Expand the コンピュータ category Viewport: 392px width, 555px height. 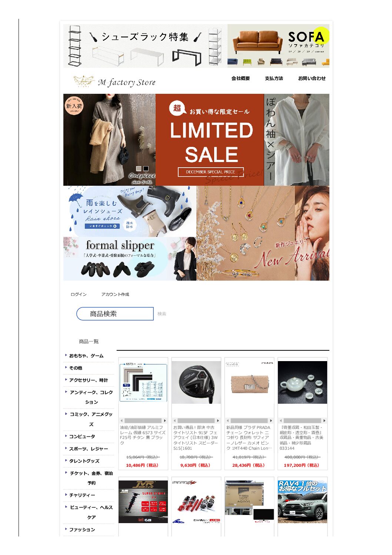[x=82, y=436]
